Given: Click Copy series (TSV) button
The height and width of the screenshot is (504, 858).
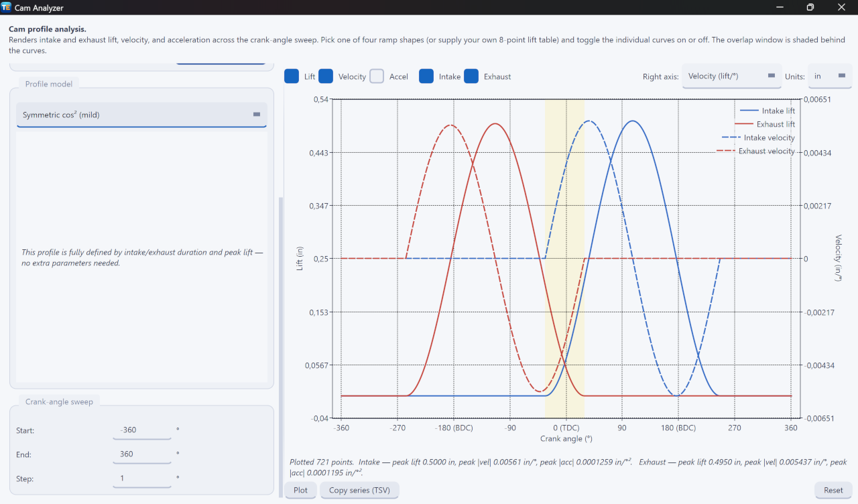Looking at the screenshot, I should [x=360, y=491].
